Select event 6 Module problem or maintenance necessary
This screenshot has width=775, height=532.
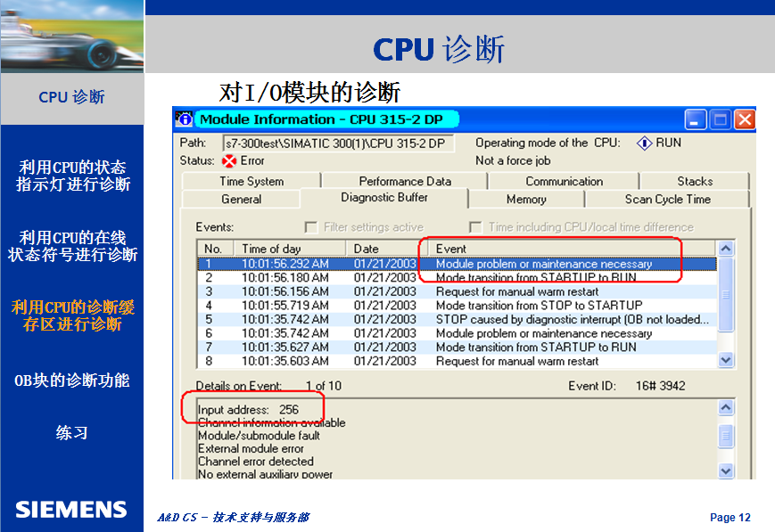pyautogui.click(x=458, y=333)
